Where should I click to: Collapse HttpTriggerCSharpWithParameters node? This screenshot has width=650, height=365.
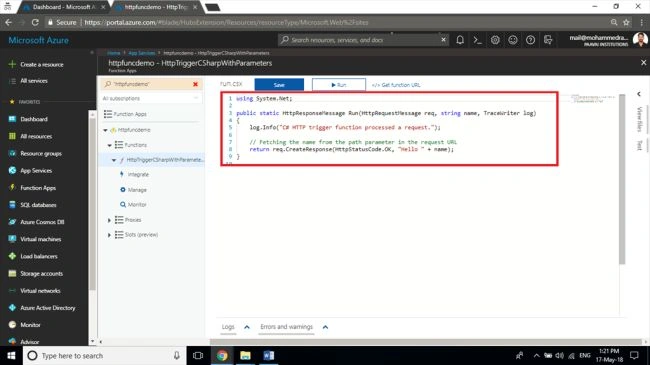pos(114,160)
